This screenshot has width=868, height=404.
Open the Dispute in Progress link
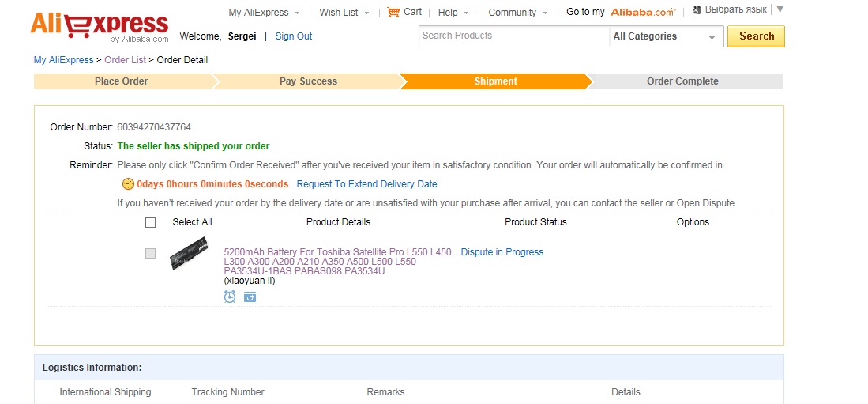click(502, 252)
